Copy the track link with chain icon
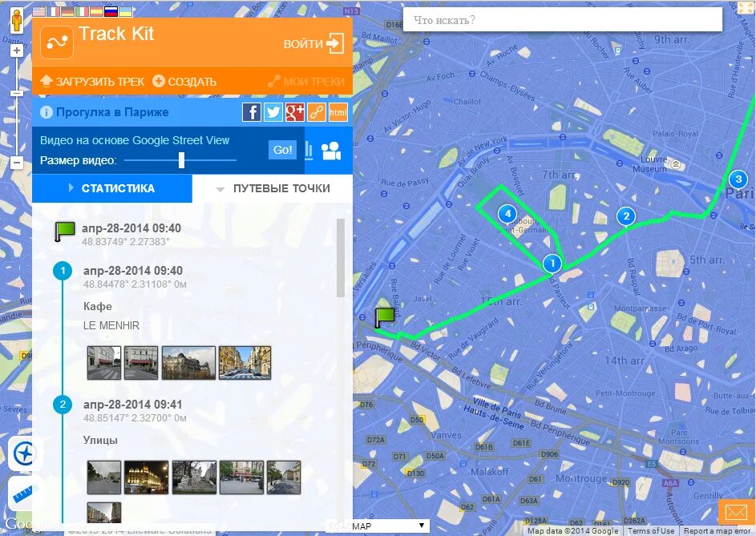This screenshot has width=756, height=536. (317, 112)
